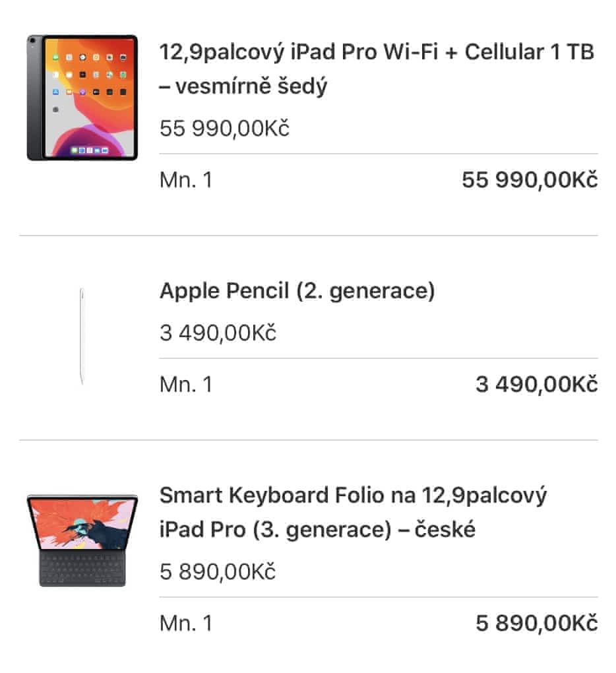The height and width of the screenshot is (673, 616).
Task: Click the divider between Apple Pencil and Smart Keyboard
Action: pyautogui.click(x=308, y=440)
